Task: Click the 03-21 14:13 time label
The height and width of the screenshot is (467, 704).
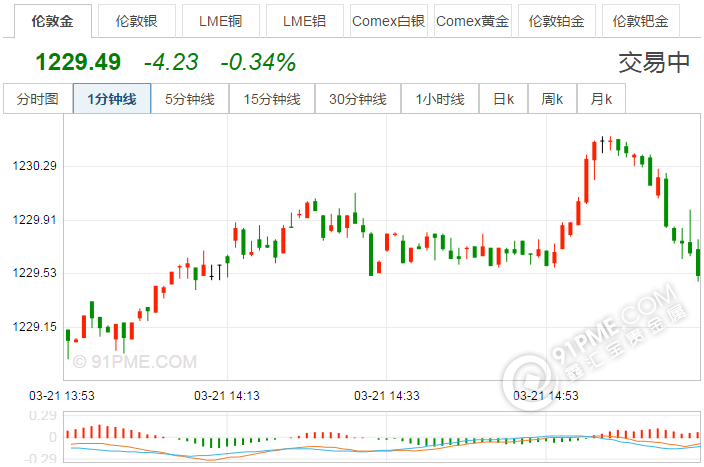Action: point(227,396)
